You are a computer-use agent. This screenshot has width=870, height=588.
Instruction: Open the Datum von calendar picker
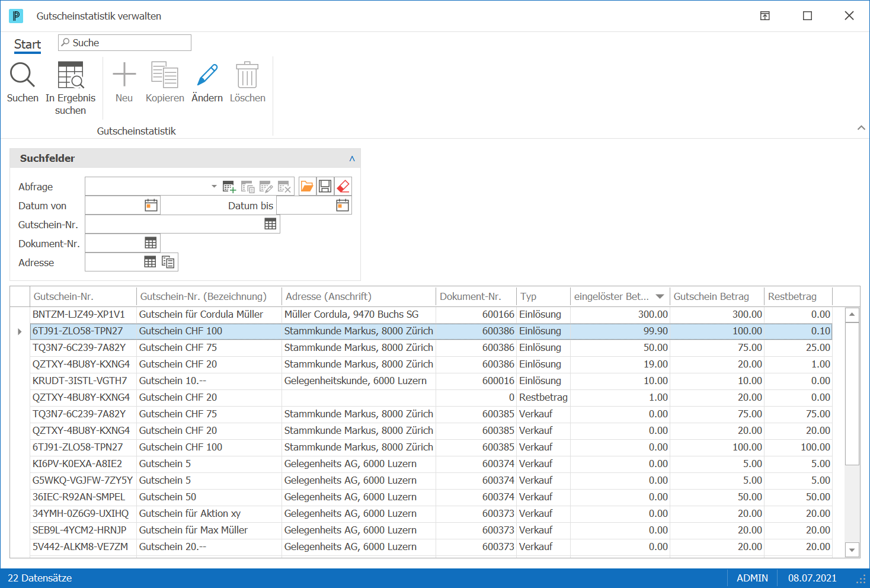[x=151, y=205]
